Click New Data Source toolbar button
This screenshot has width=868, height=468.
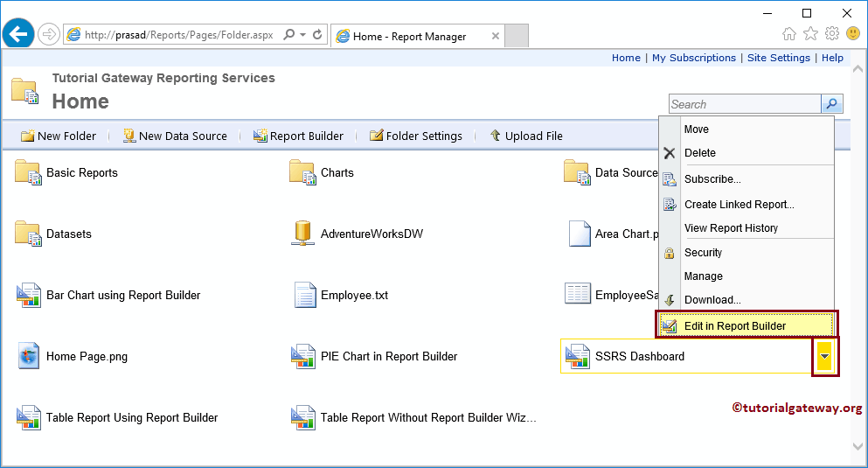point(175,136)
